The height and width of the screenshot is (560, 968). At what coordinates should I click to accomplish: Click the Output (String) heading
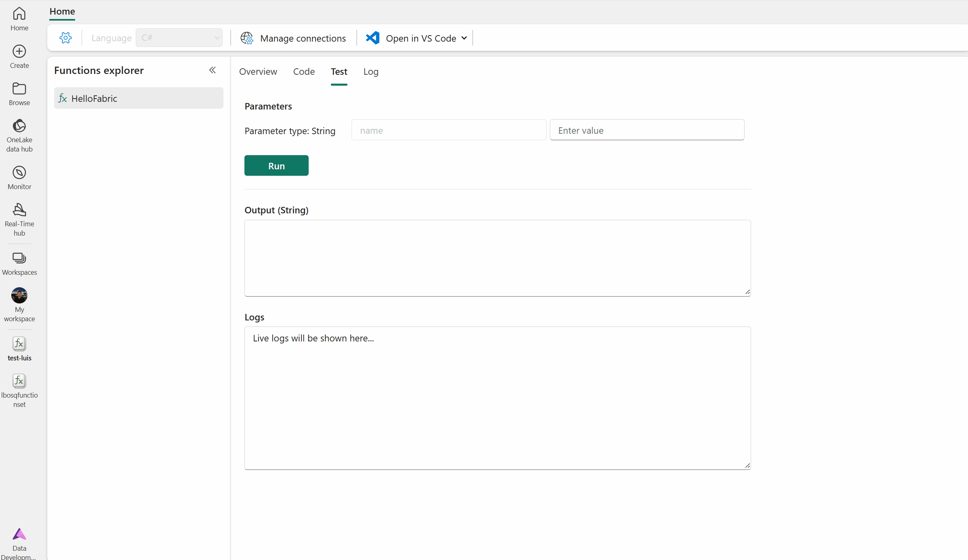click(276, 210)
